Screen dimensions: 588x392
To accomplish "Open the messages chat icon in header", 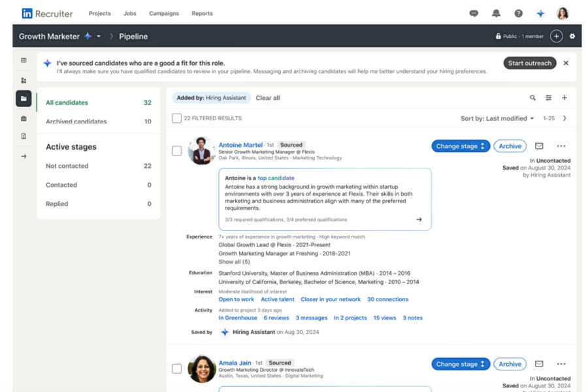I will click(x=474, y=14).
